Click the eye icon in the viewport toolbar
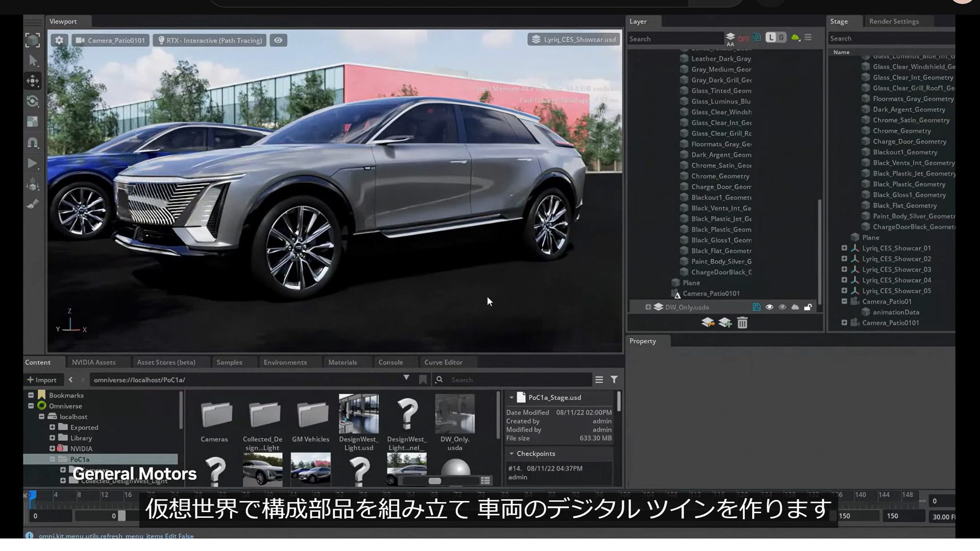 pyautogui.click(x=278, y=40)
